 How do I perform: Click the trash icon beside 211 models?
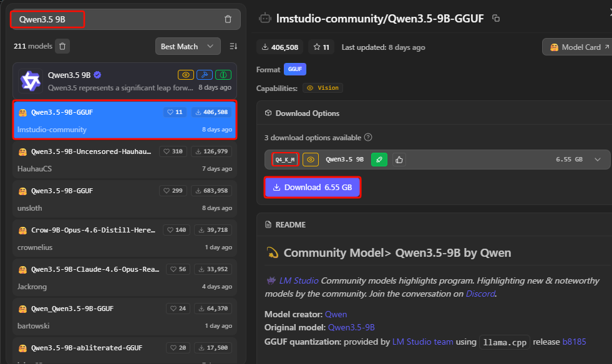[62, 46]
